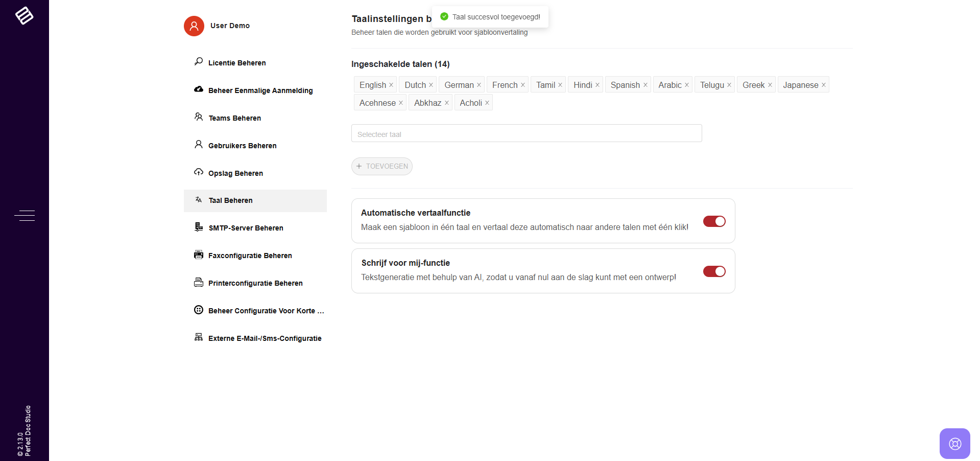Go to Teams Beheren section
This screenshot has height=461, width=980.
click(x=234, y=118)
